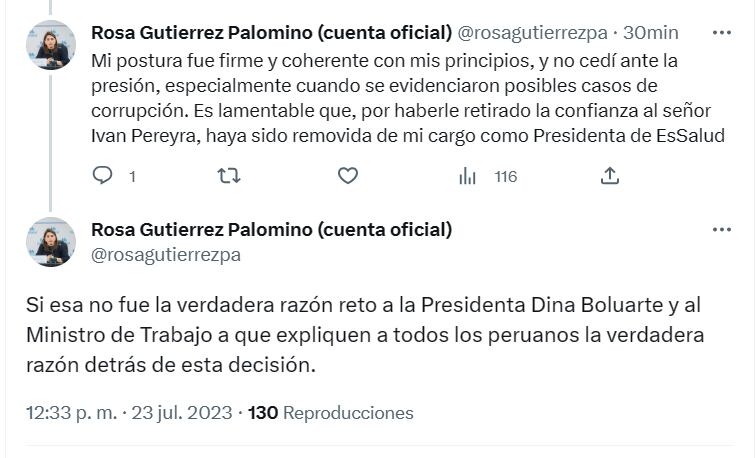This screenshot has width=756, height=458.
Task: Open more options on the second tweet
Action: pyautogui.click(x=722, y=230)
